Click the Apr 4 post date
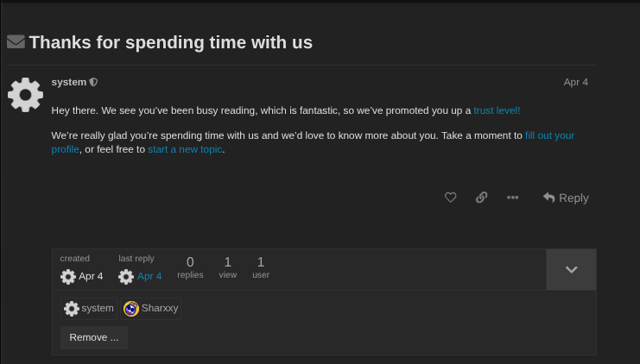This screenshot has width=640, height=364. 575,82
